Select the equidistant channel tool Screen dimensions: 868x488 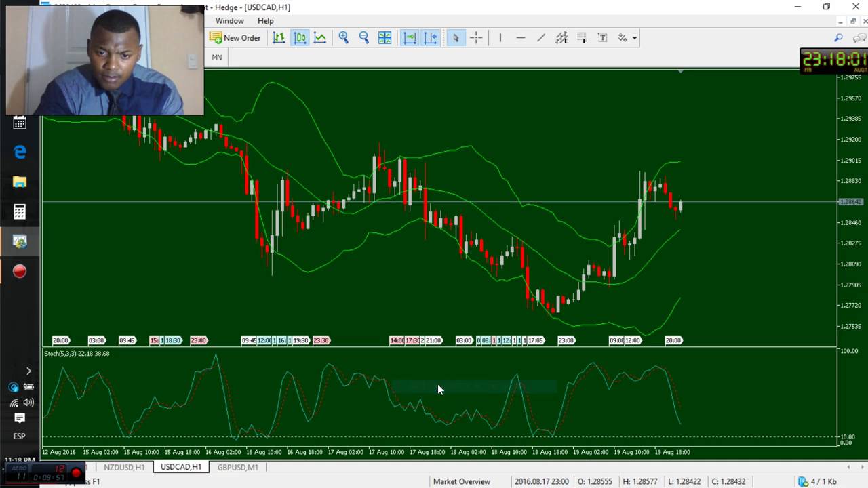[x=561, y=38]
